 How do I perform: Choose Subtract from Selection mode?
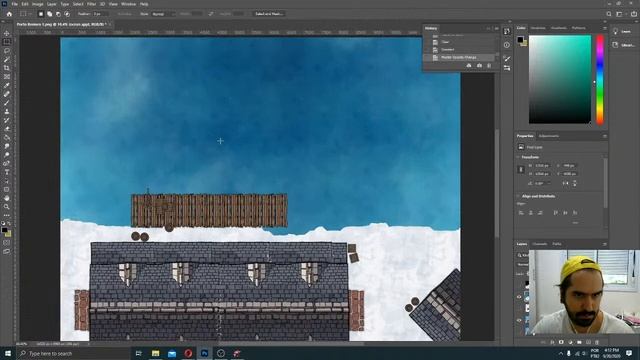(58, 14)
